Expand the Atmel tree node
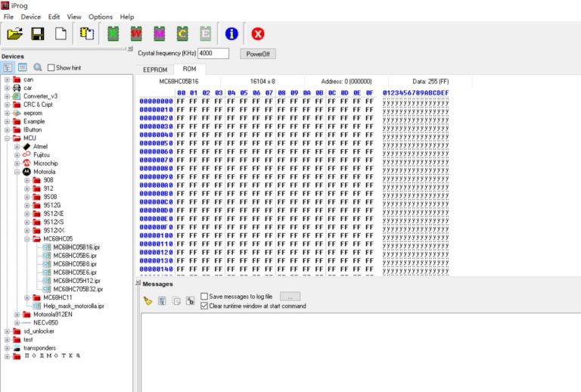 [17, 146]
